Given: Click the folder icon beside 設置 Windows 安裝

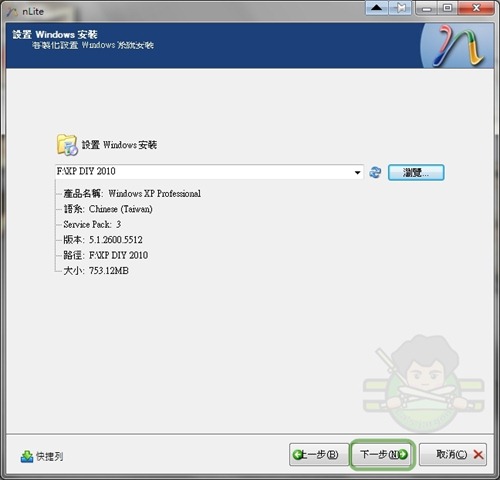Looking at the screenshot, I should point(67,145).
